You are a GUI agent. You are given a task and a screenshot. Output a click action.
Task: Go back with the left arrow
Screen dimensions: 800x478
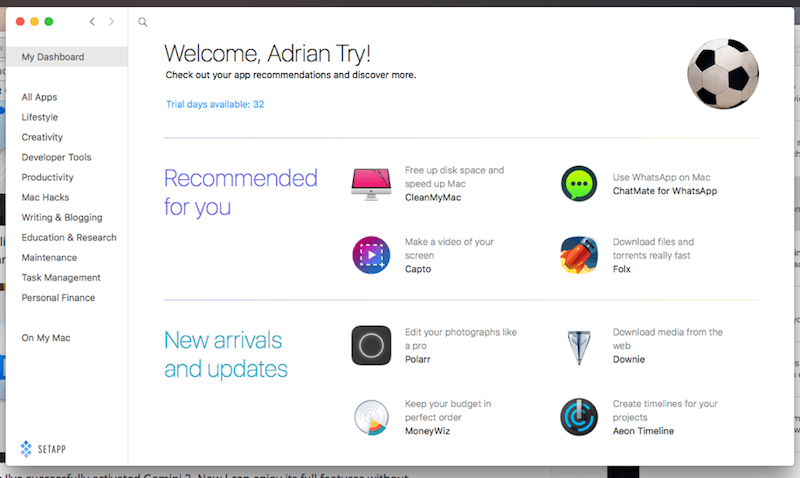point(92,21)
